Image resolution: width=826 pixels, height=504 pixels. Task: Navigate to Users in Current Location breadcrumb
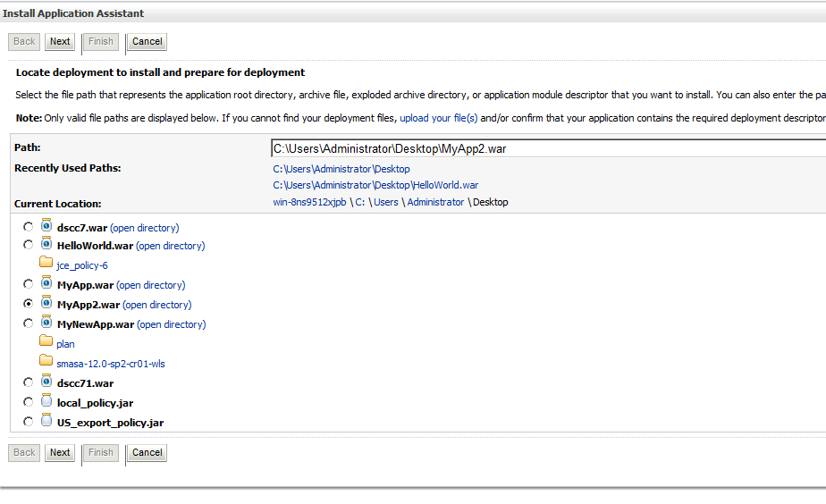tap(386, 202)
